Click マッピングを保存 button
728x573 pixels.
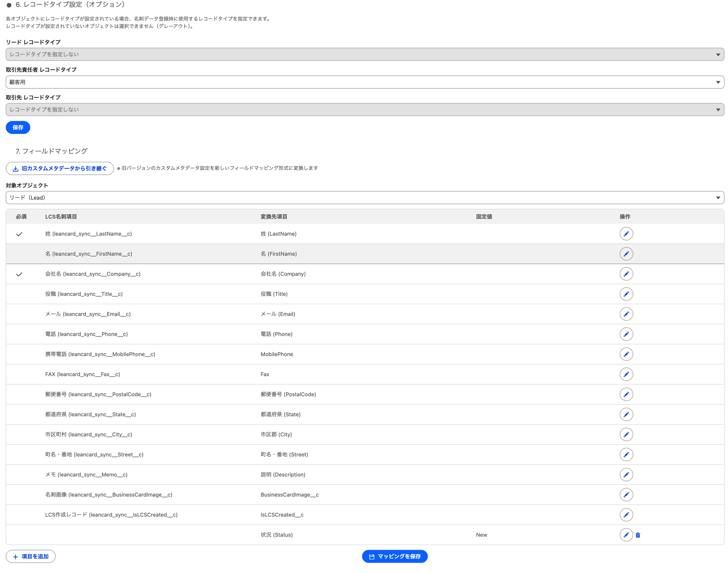click(395, 556)
